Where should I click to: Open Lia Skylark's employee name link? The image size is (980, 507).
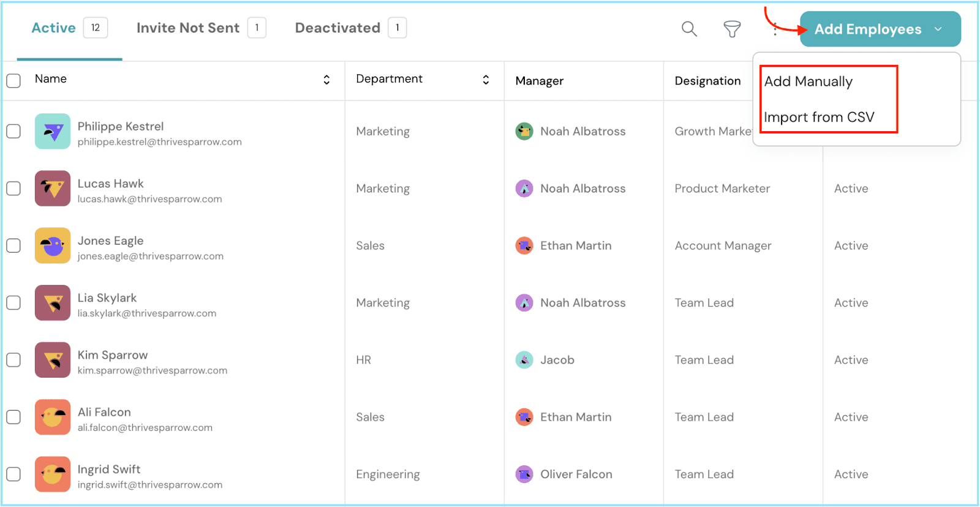[x=107, y=298]
